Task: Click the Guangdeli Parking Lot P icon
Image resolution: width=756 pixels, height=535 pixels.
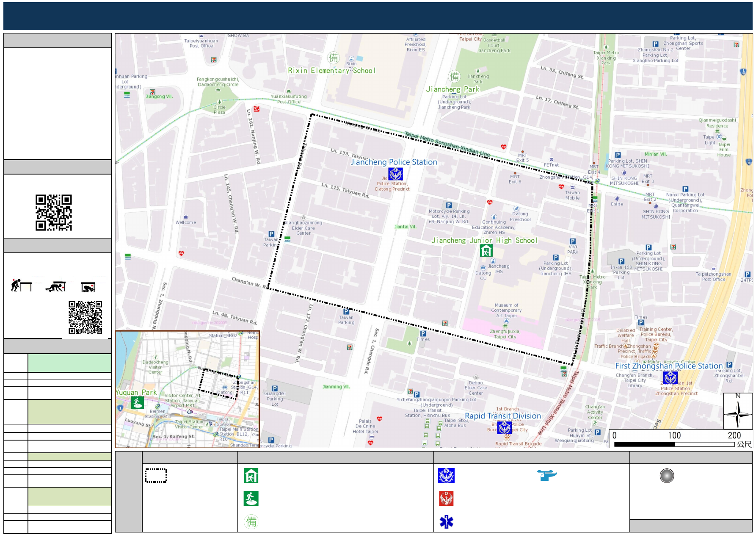Action: [275, 388]
